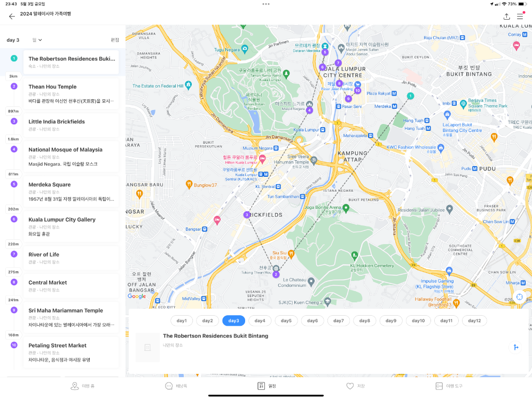Switch to day6 tab
This screenshot has width=532, height=399.
[312, 320]
